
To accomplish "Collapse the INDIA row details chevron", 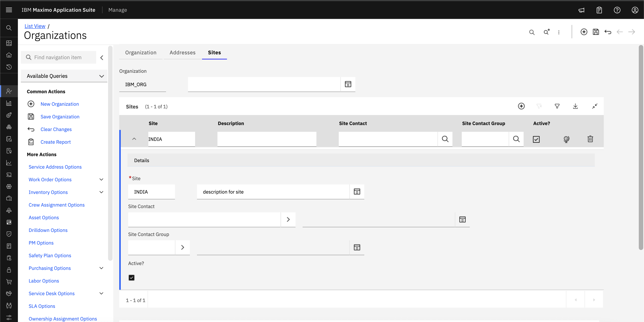I will [134, 139].
